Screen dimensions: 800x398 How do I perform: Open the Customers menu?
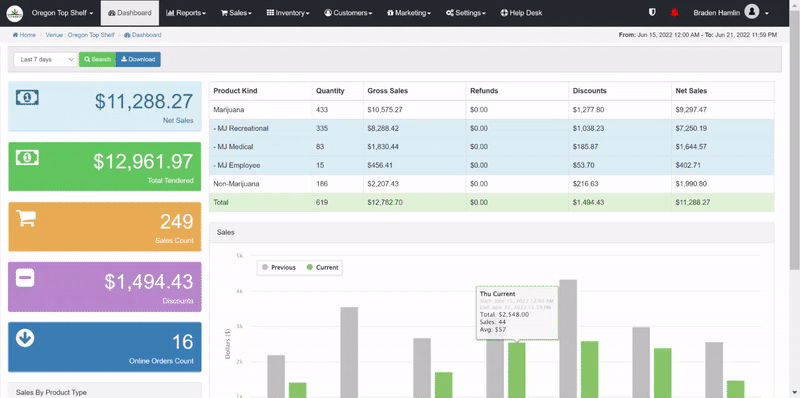[x=348, y=13]
